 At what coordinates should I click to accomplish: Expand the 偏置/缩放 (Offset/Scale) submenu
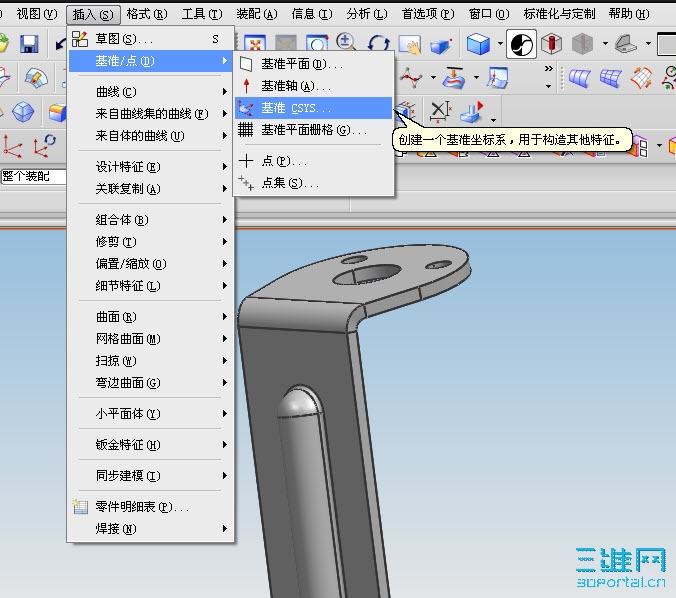coord(151,263)
